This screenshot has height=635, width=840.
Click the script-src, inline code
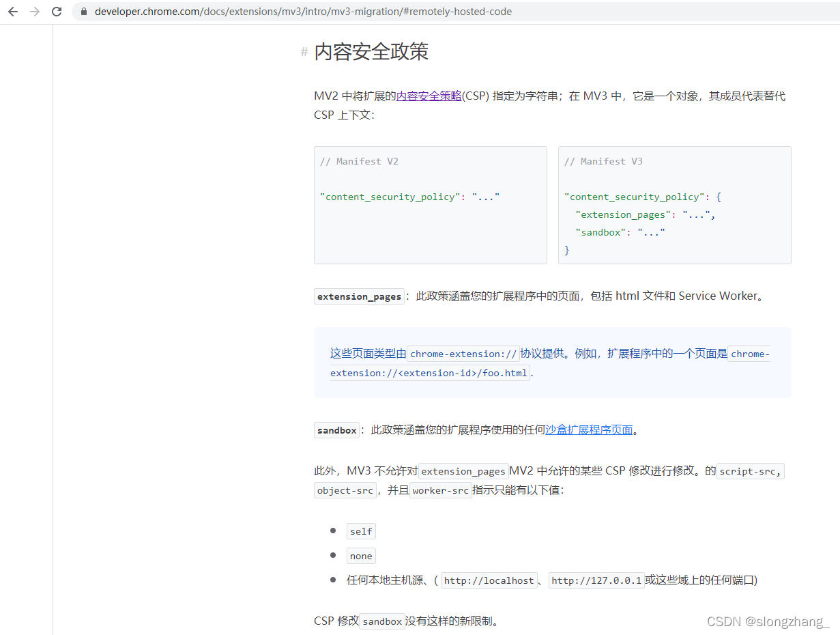click(x=751, y=471)
